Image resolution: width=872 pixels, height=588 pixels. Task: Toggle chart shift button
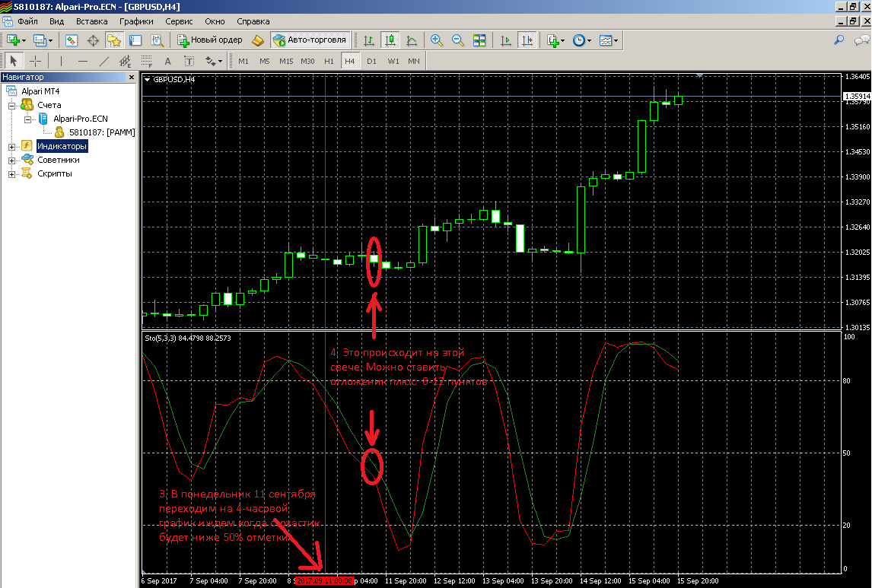[x=527, y=40]
